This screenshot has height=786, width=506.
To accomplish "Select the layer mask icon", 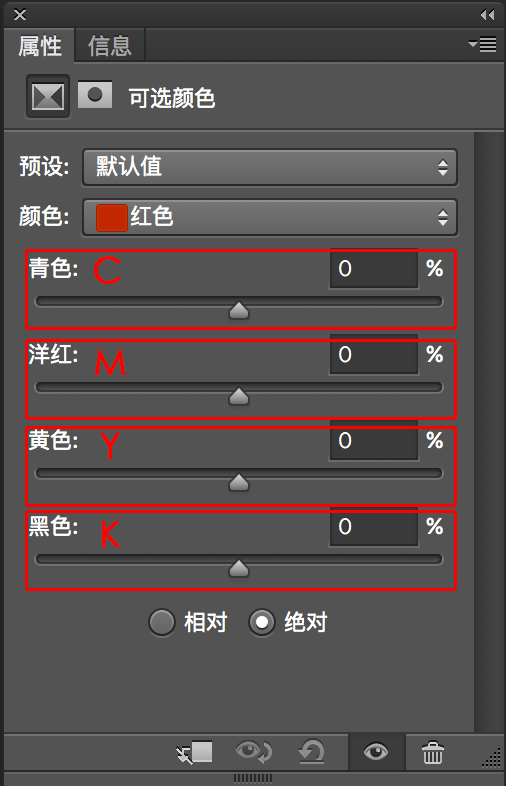I will (x=95, y=94).
